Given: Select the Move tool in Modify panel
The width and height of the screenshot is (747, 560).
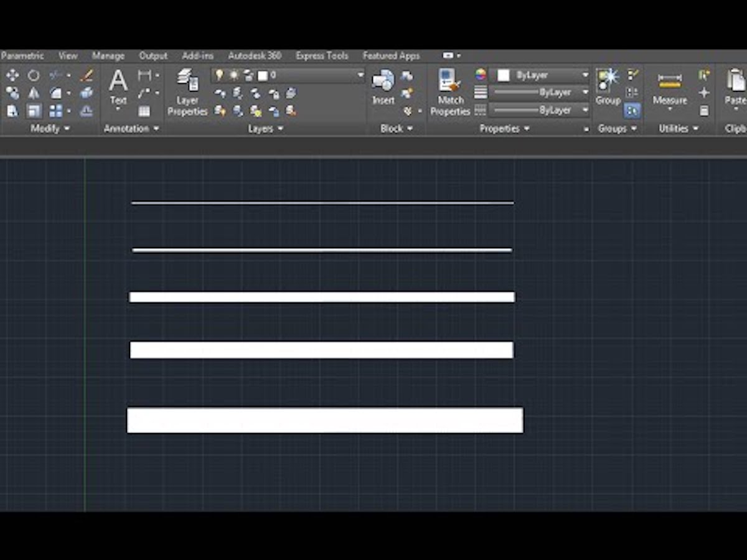Looking at the screenshot, I should [12, 75].
